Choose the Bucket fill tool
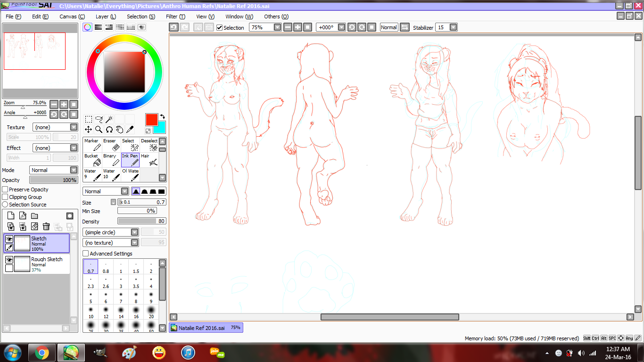 coord(92,160)
